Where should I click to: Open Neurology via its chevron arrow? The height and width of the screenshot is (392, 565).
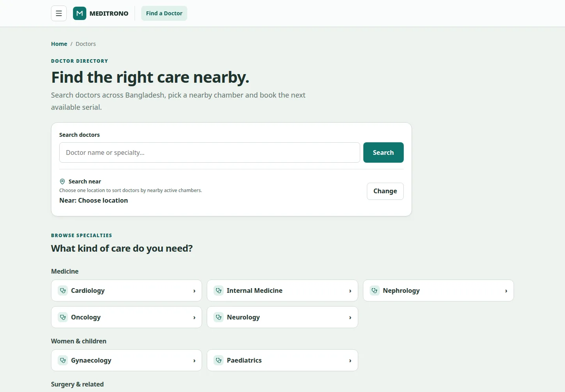click(x=350, y=318)
